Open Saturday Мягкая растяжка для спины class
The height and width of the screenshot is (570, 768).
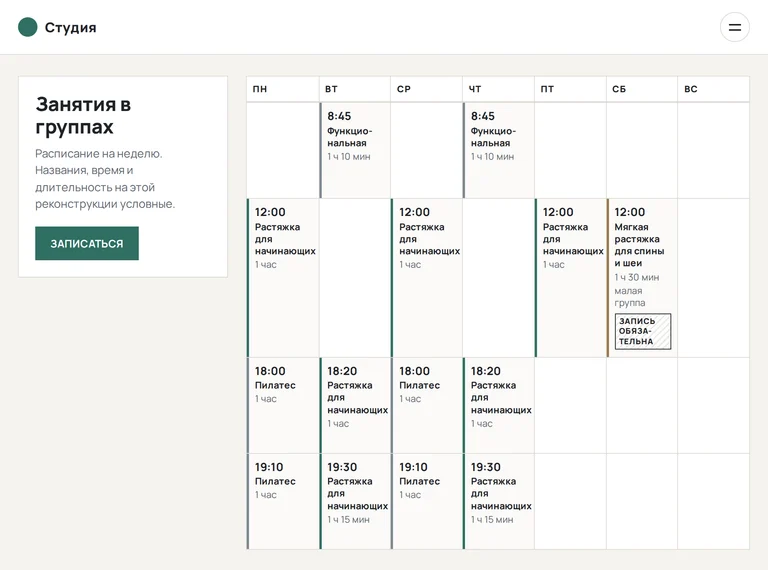pos(642,278)
